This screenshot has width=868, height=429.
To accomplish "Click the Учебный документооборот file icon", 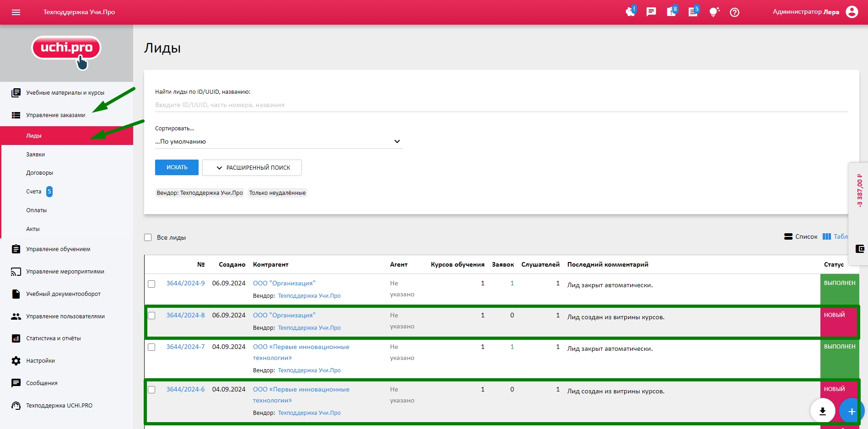I will [x=16, y=294].
